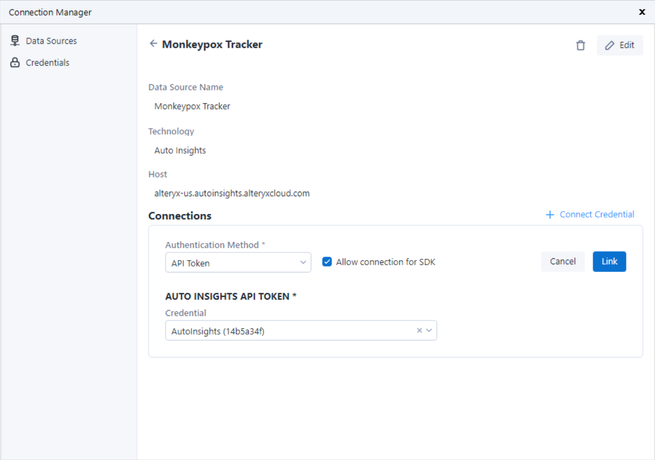655x460 pixels.
Task: Click the Monkeypox Tracker page heading
Action: (x=212, y=44)
